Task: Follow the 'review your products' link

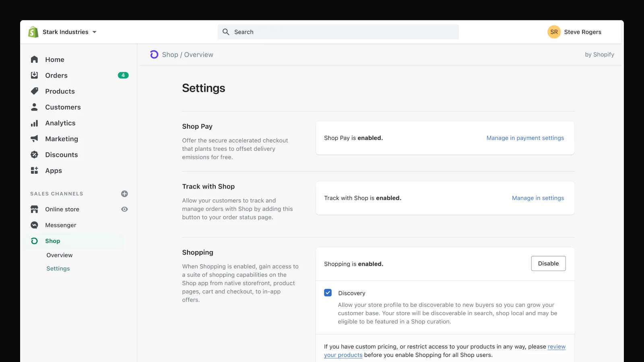Action: 445,351
